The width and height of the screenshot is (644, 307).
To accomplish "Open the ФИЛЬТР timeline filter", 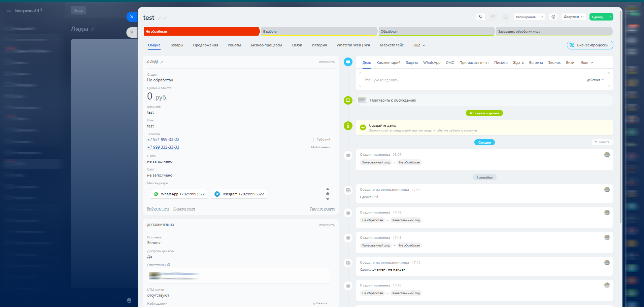I will coord(602,142).
